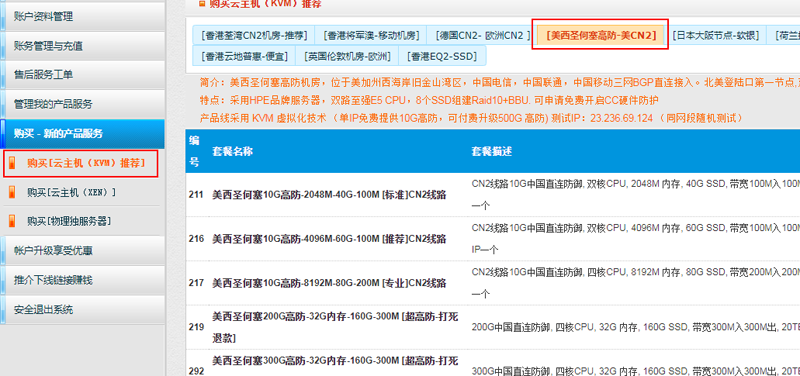Open 日本大阪节点-软银 tab
Image resolution: width=800 pixels, height=376 pixels.
715,35
